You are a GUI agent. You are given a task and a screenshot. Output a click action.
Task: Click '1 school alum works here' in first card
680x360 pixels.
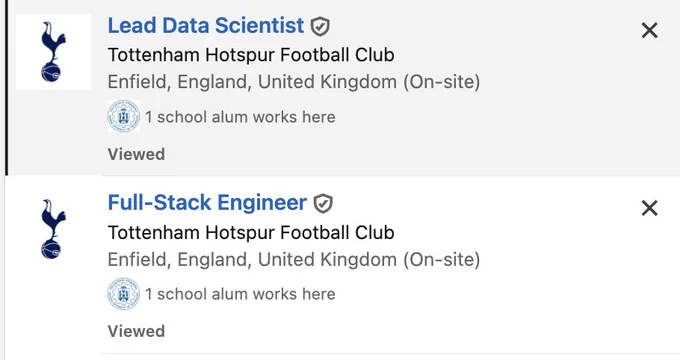pyautogui.click(x=240, y=117)
